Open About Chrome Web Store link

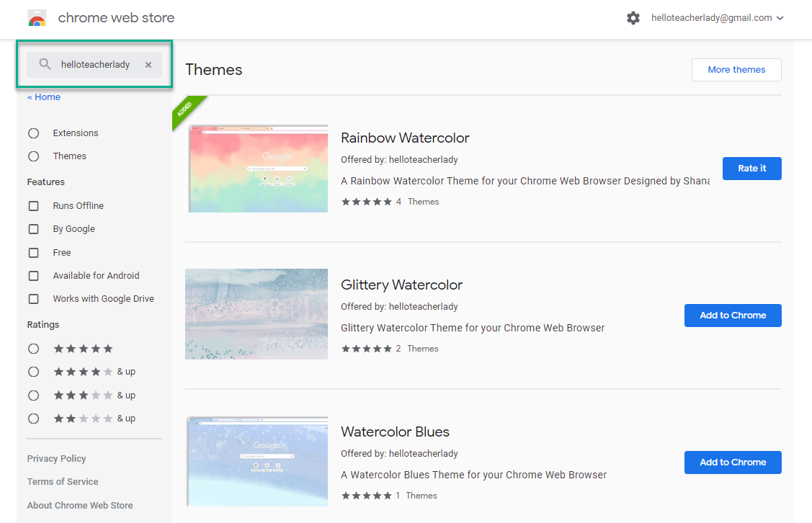80,506
